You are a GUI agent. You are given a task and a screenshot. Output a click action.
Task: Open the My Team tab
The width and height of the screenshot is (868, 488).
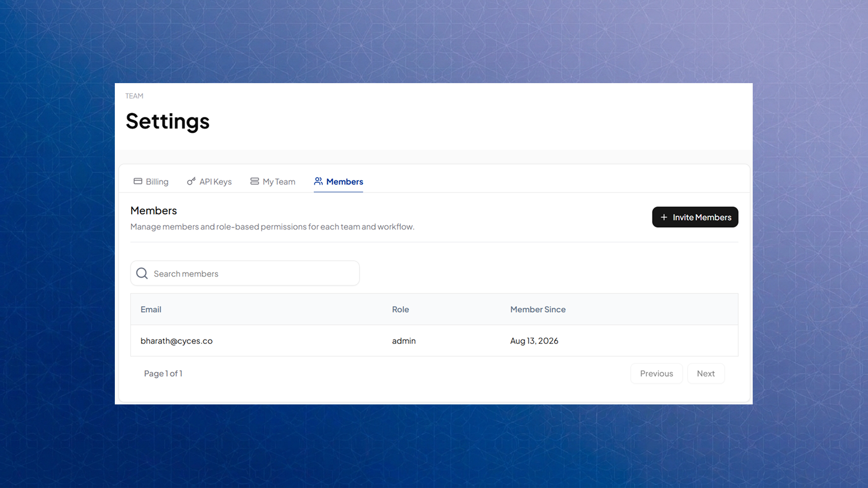pyautogui.click(x=273, y=181)
